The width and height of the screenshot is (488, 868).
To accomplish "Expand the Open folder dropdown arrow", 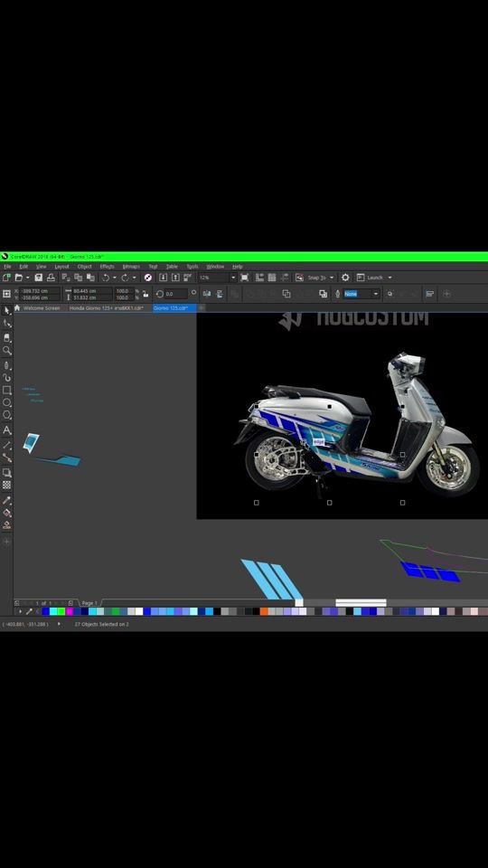I will (28, 278).
